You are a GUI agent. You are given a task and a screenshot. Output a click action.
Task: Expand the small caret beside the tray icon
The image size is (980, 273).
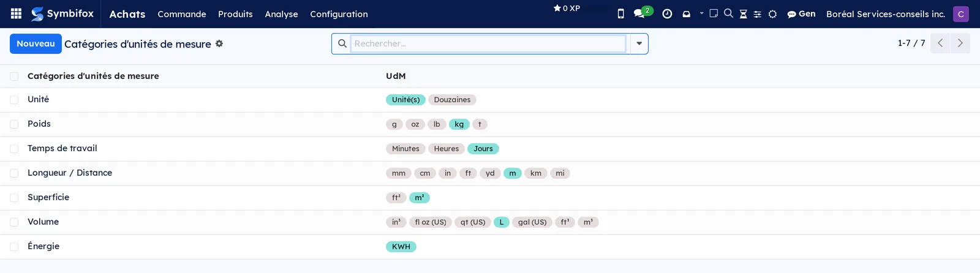point(701,13)
